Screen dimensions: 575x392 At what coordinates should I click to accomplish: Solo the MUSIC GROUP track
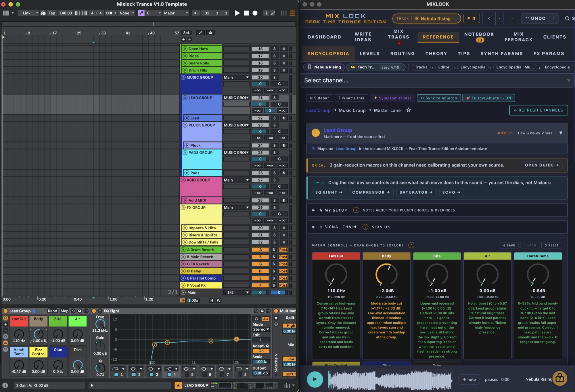tap(274, 77)
